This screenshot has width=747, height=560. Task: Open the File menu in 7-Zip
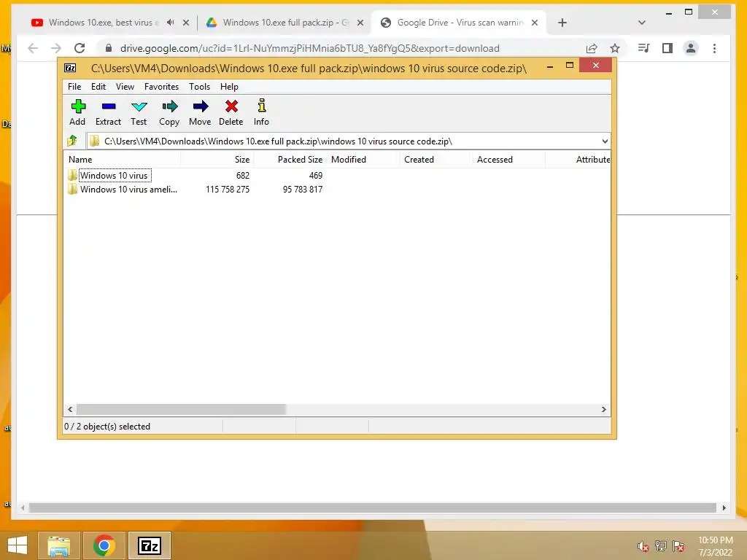[x=74, y=87]
